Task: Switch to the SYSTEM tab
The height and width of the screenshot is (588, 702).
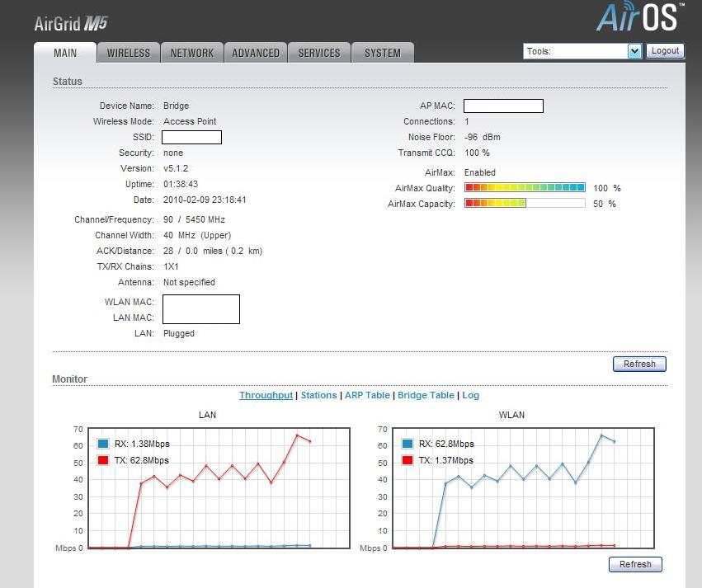Action: pos(382,53)
